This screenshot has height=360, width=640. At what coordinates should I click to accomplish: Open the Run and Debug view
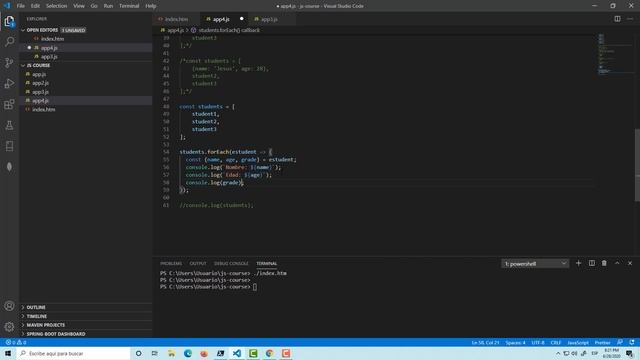click(9, 83)
